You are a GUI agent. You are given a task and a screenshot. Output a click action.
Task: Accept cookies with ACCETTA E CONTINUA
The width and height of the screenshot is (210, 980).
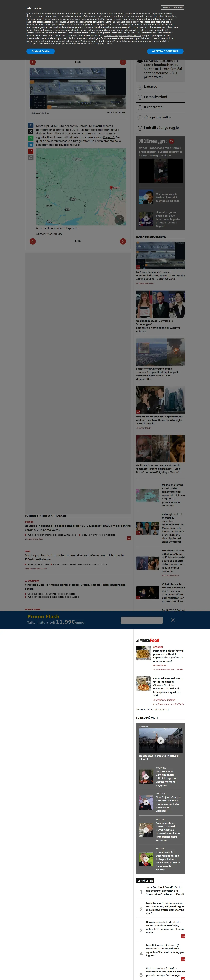pyautogui.click(x=165, y=51)
